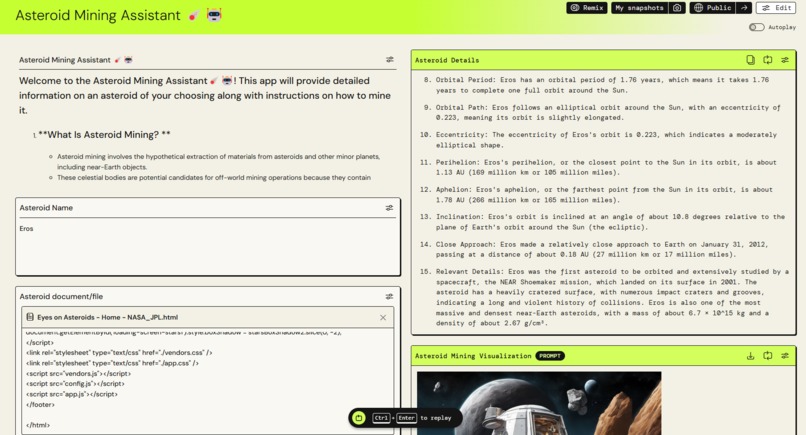The height and width of the screenshot is (435, 806).
Task: Click the robot emoji in the app title
Action: coord(214,15)
